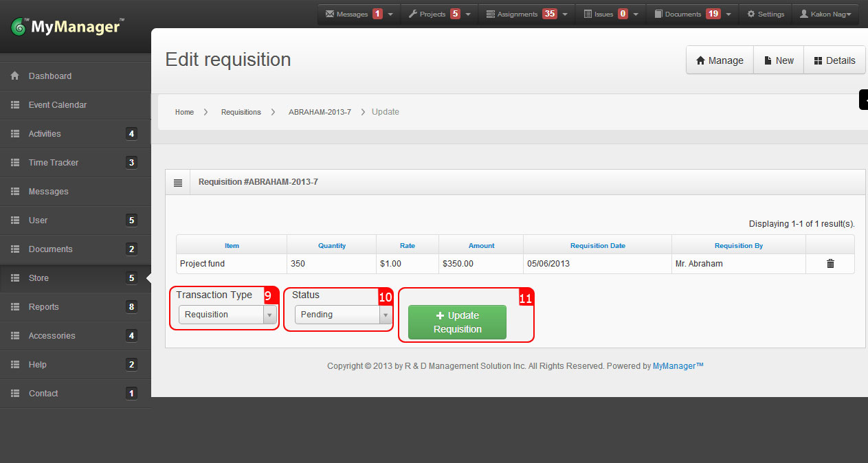The height and width of the screenshot is (463, 868).
Task: Click the Manage button
Action: click(x=720, y=60)
